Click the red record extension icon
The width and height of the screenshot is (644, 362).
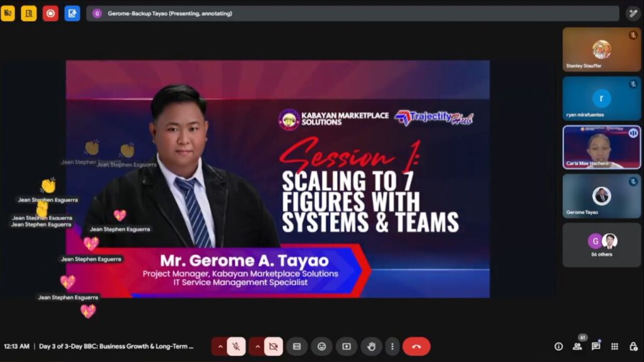click(50, 13)
